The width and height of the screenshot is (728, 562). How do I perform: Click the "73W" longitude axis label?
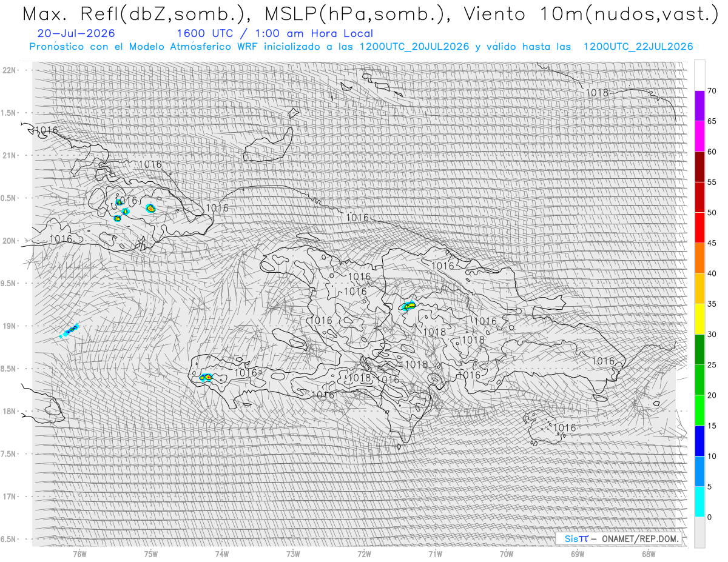pos(293,554)
